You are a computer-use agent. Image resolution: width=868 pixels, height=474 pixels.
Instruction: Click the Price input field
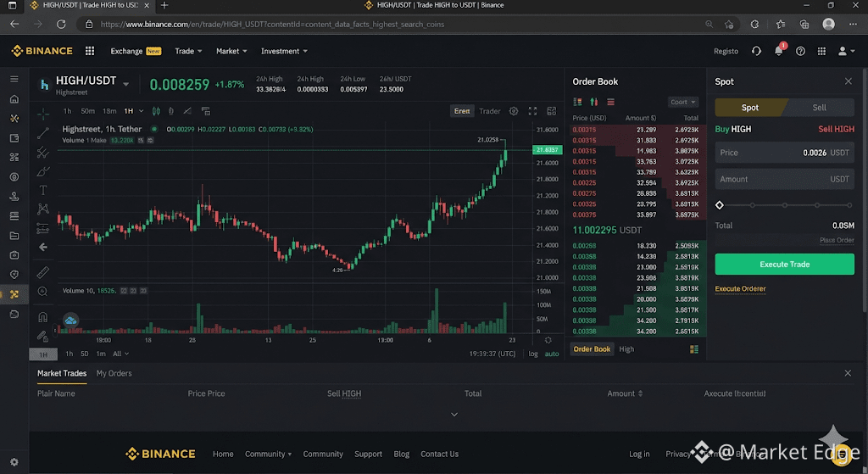click(x=784, y=153)
